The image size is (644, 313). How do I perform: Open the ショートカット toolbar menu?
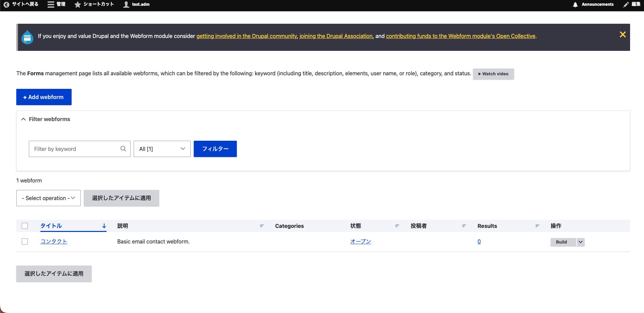94,4
